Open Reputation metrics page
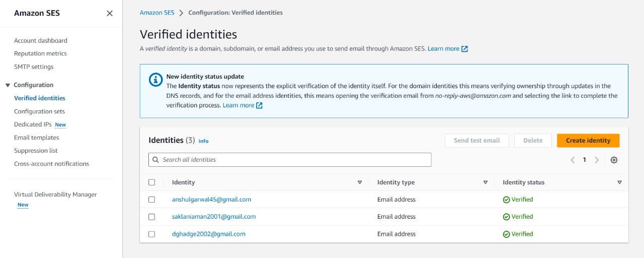Viewport: 644px width, 258px height. [40, 53]
